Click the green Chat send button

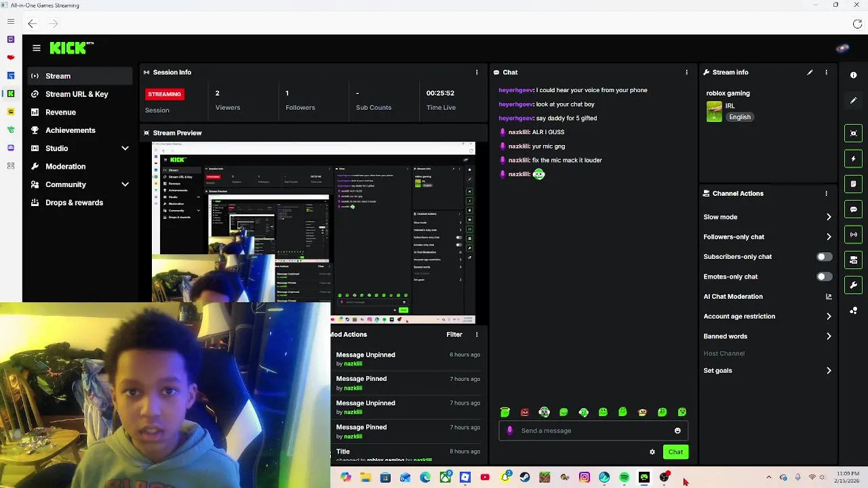coord(675,452)
